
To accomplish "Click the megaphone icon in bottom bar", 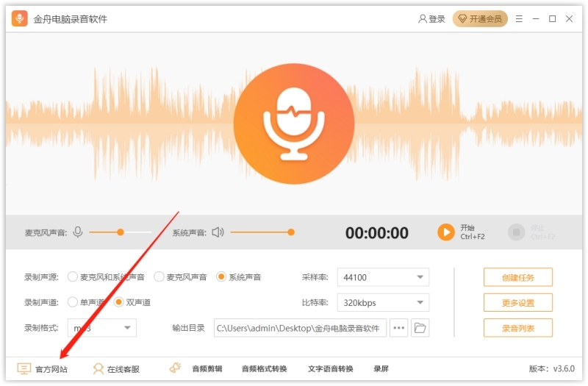I will [175, 368].
